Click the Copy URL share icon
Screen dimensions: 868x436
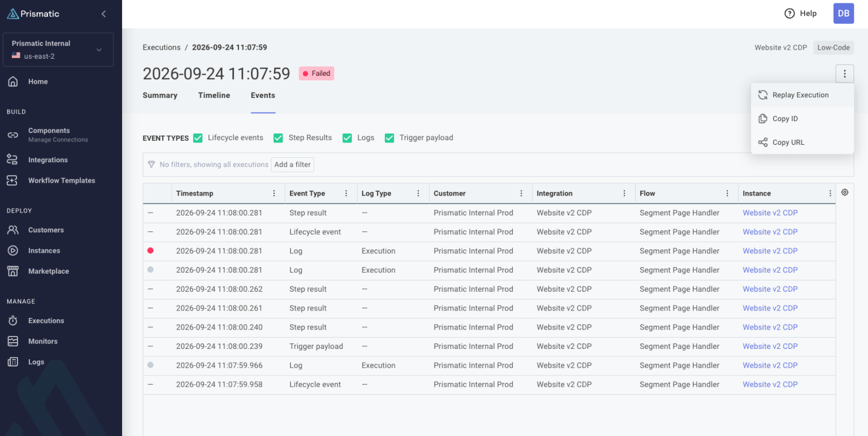pos(763,143)
